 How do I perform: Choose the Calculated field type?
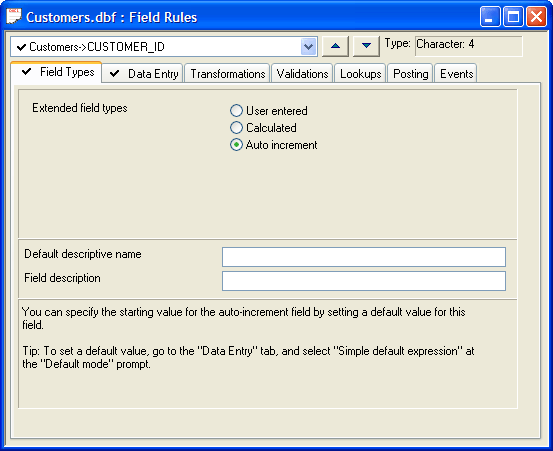[236, 128]
